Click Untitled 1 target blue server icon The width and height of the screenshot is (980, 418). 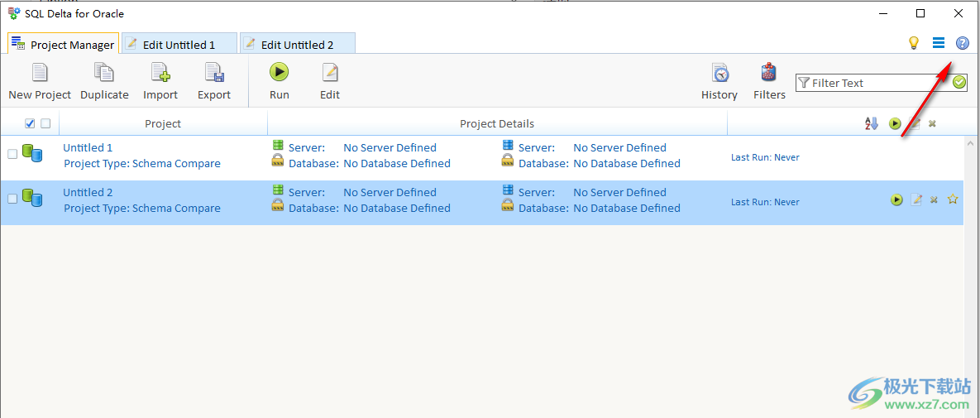[508, 145]
